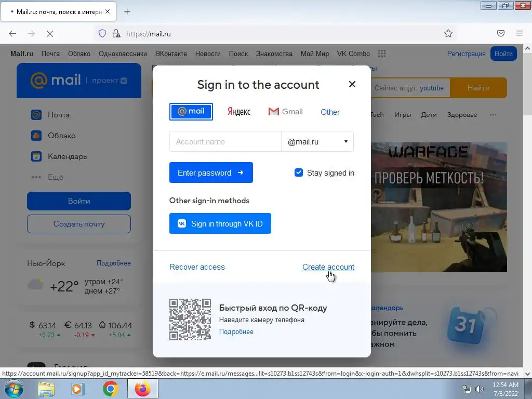Screen dimensions: 532x399
Task: Open the @mail.ru domain dropdown
Action: (317, 141)
